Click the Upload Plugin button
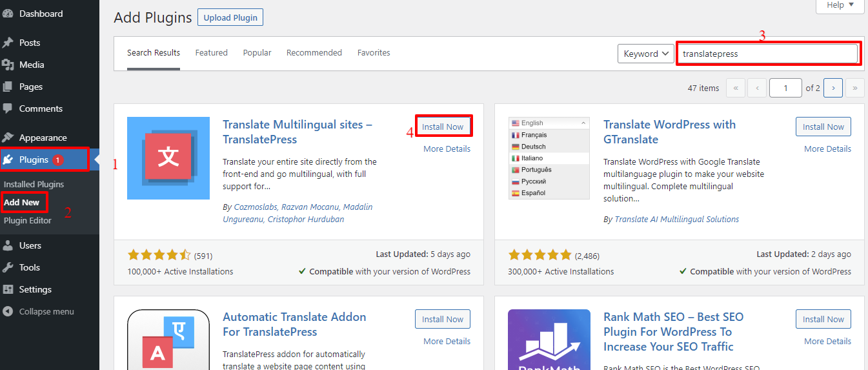The image size is (868, 370). click(230, 18)
